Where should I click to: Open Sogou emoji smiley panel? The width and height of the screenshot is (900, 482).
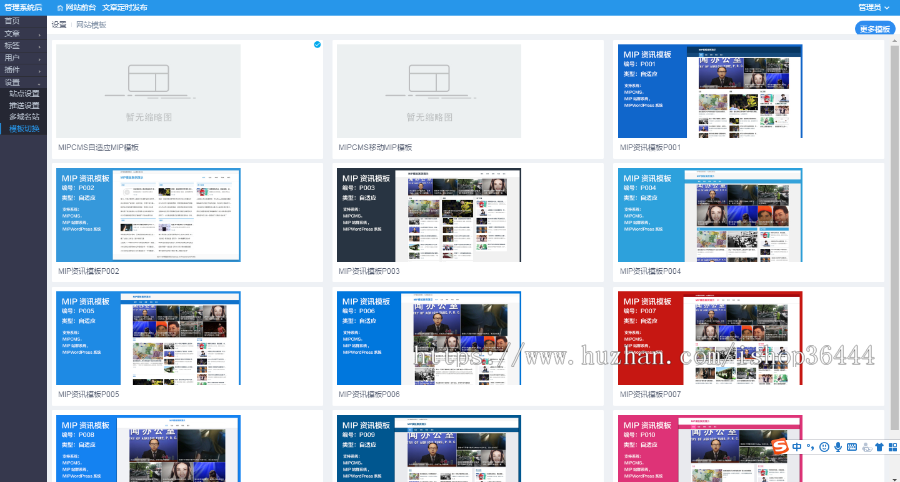point(824,447)
